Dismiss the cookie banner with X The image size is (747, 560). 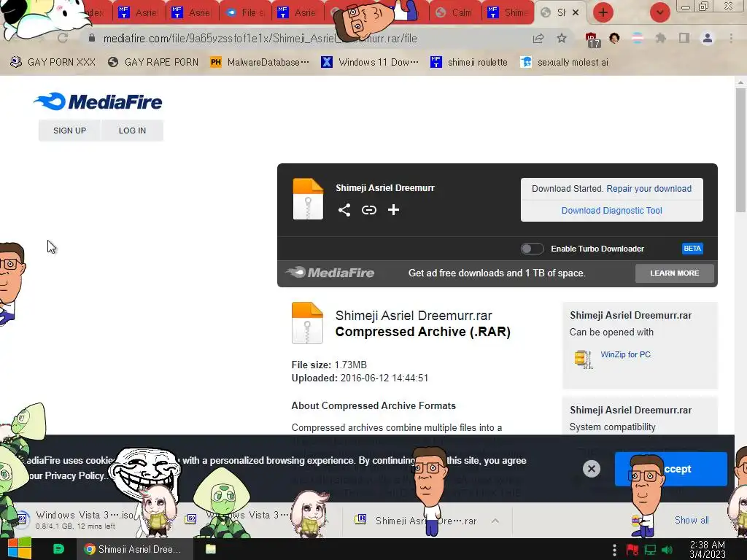591,469
